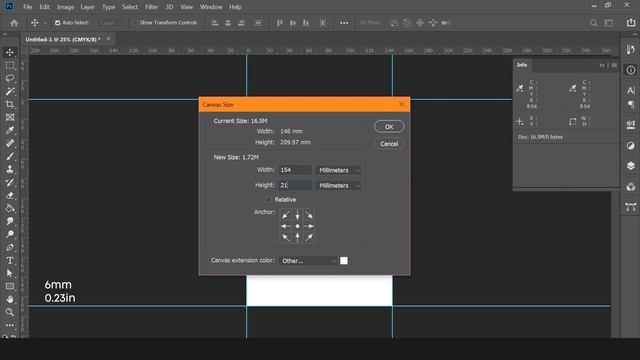The width and height of the screenshot is (640, 360).
Task: Select the Pen tool
Action: click(10, 247)
